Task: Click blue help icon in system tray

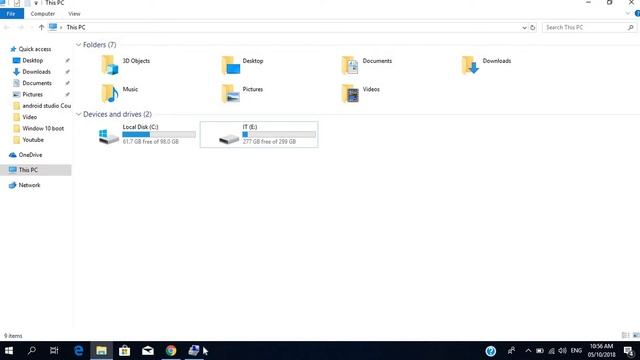Action: tap(491, 351)
